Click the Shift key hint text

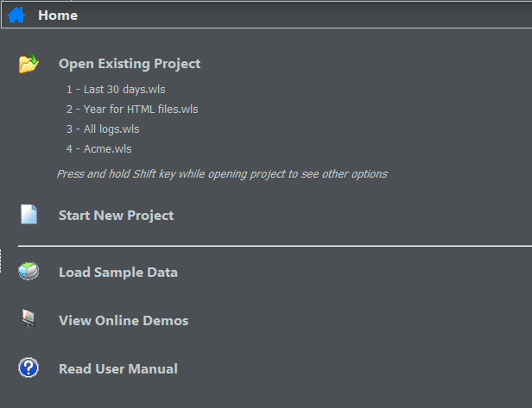pyautogui.click(x=222, y=174)
